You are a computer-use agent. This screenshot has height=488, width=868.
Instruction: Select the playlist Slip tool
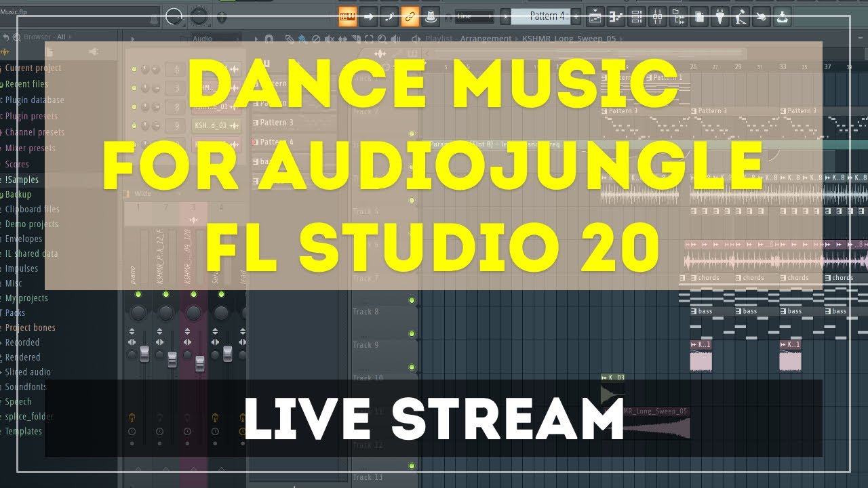coord(342,39)
